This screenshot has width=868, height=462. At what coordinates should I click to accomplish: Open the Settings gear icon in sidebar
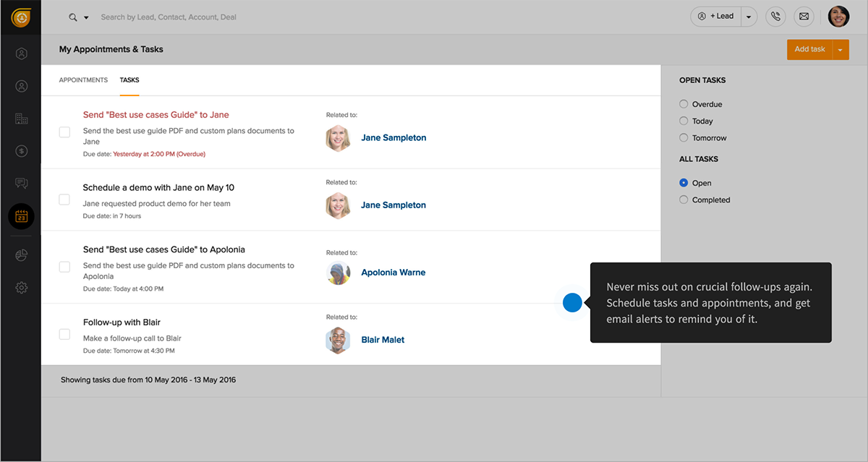pyautogui.click(x=21, y=288)
